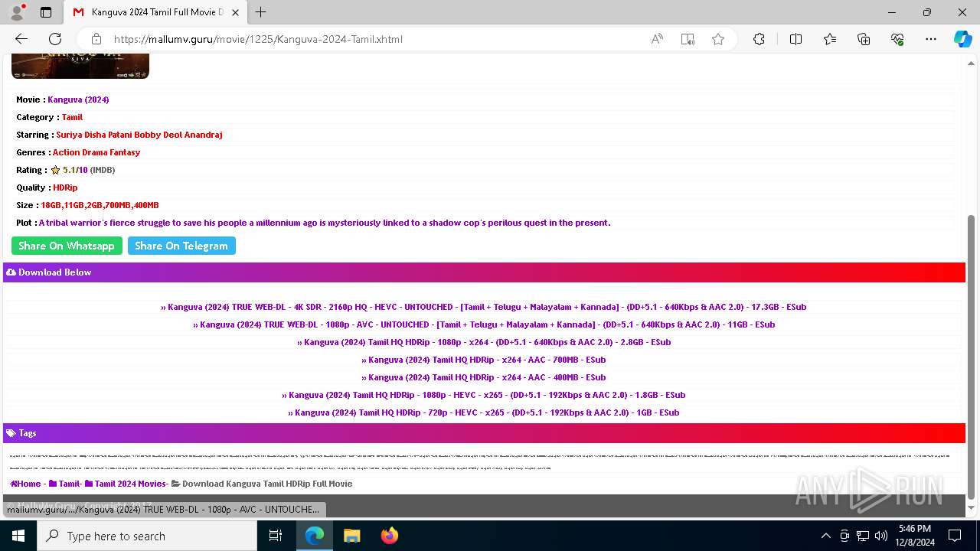Image resolution: width=980 pixels, height=551 pixels.
Task: Open the x264 AAC 400MB download
Action: [x=484, y=377]
